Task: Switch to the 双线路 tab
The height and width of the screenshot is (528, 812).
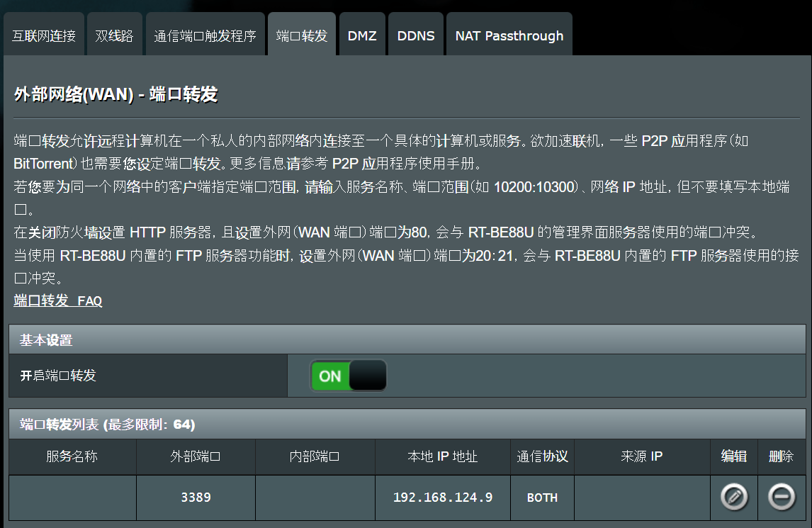Action: [115, 35]
